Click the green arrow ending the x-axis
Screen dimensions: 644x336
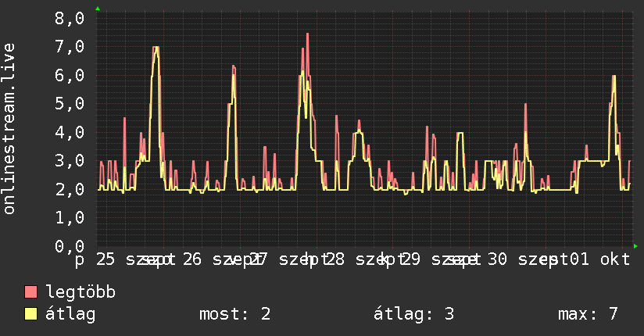click(x=635, y=246)
